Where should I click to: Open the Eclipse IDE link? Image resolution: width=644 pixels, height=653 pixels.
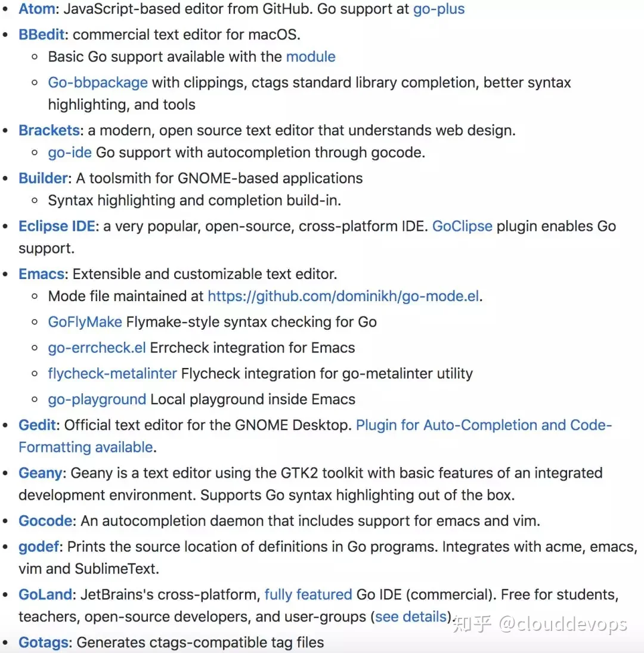pos(57,226)
